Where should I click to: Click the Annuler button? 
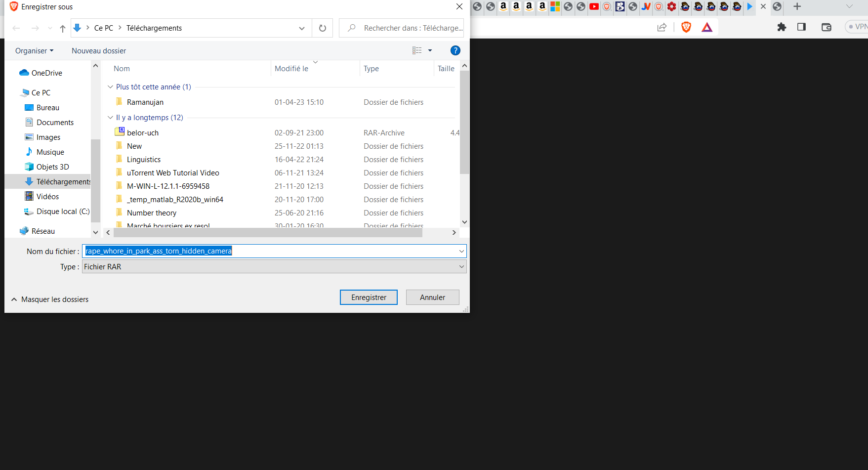click(x=432, y=298)
